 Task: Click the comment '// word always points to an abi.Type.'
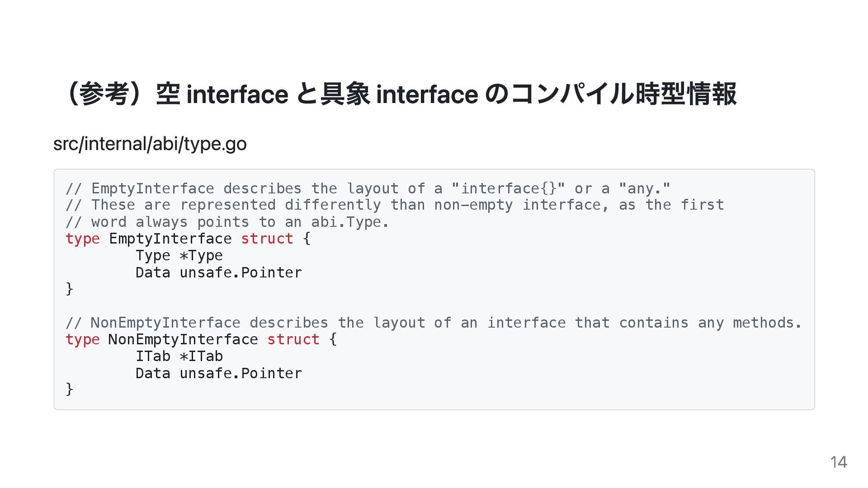227,222
